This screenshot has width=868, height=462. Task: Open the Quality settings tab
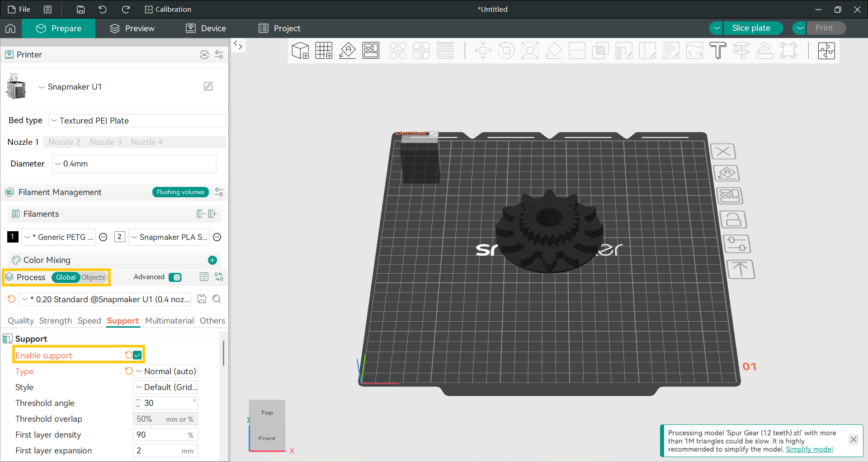[x=21, y=321]
